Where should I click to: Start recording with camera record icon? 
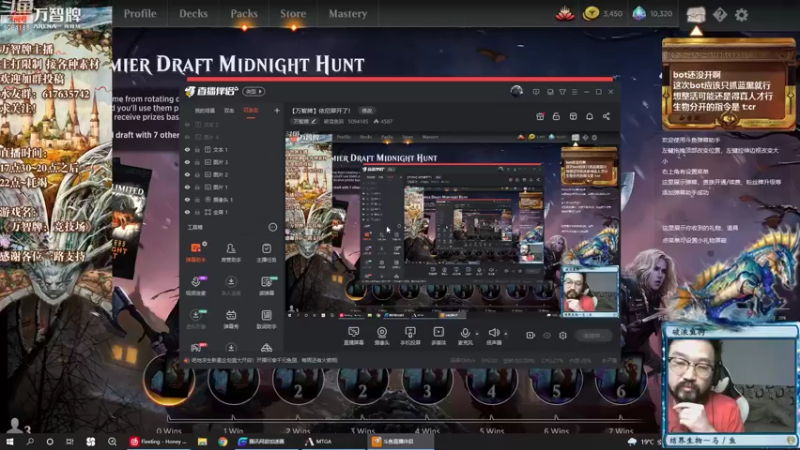click(531, 335)
